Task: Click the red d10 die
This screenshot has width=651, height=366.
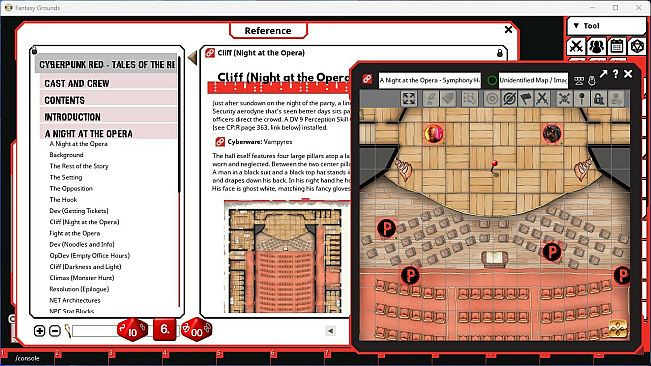Action: pos(132,330)
